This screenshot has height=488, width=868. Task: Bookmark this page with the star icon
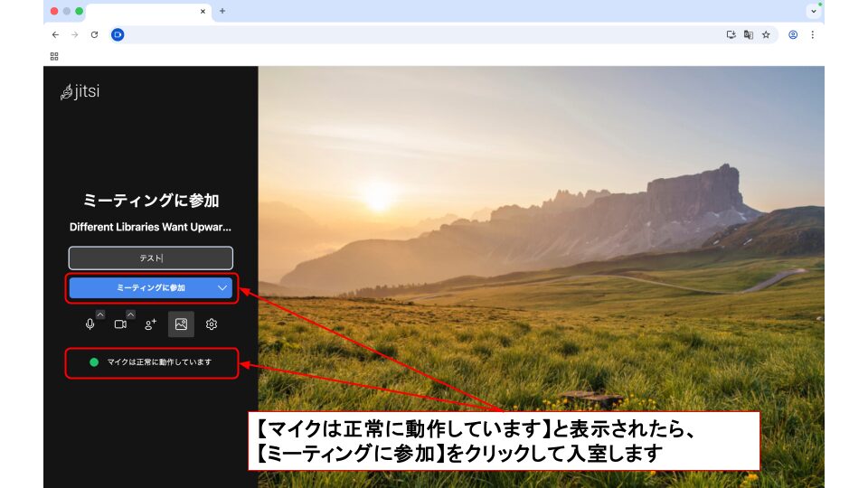[x=766, y=34]
